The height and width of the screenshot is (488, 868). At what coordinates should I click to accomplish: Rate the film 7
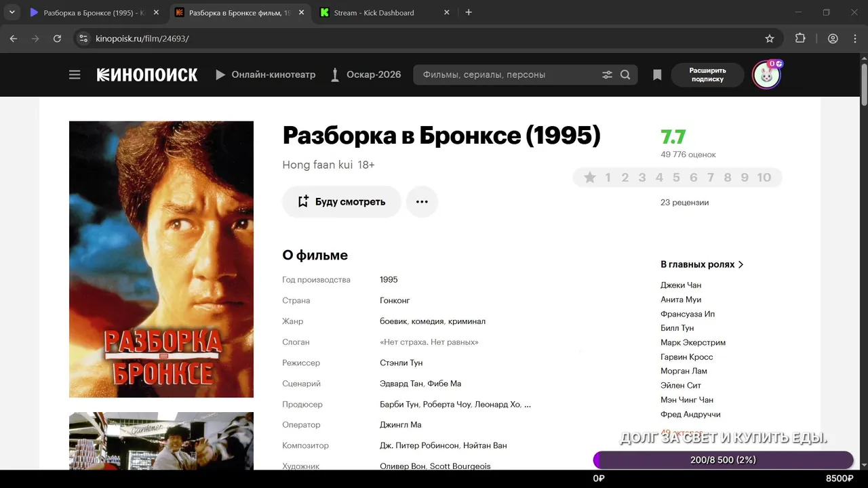(711, 178)
